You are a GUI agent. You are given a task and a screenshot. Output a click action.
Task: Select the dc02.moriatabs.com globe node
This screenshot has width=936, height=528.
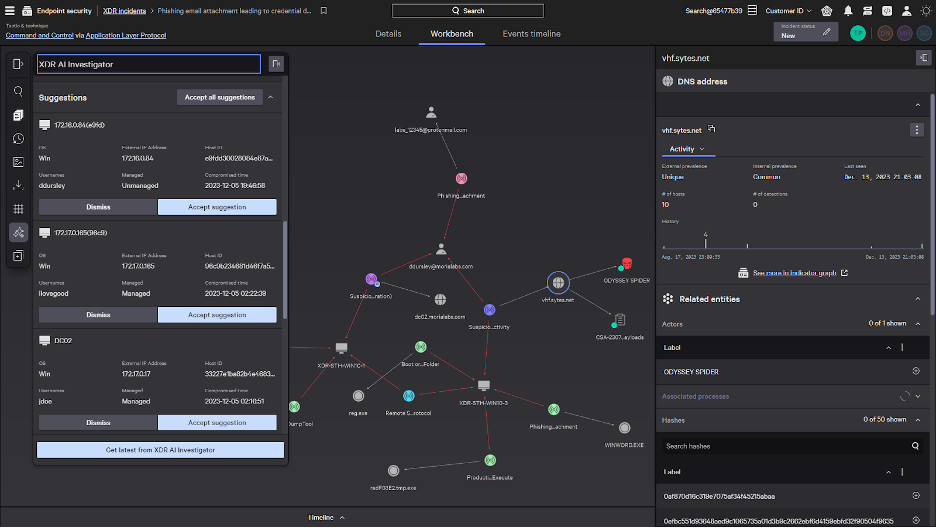pos(440,299)
